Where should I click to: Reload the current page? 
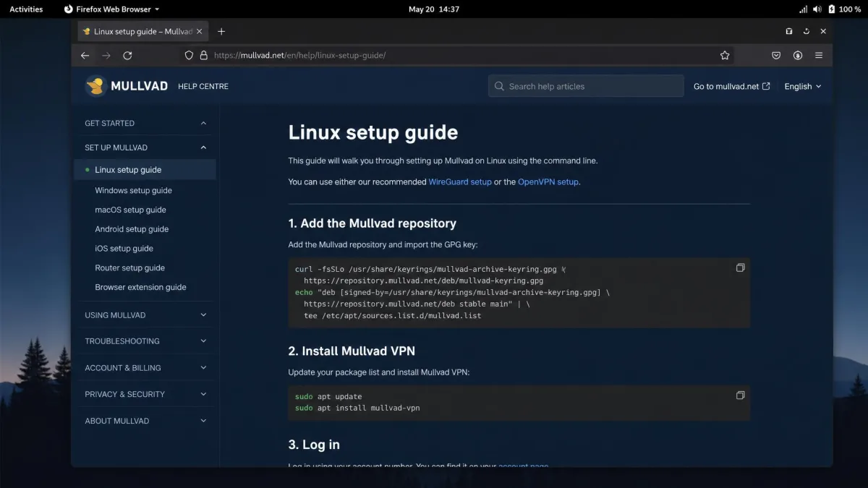click(x=127, y=55)
